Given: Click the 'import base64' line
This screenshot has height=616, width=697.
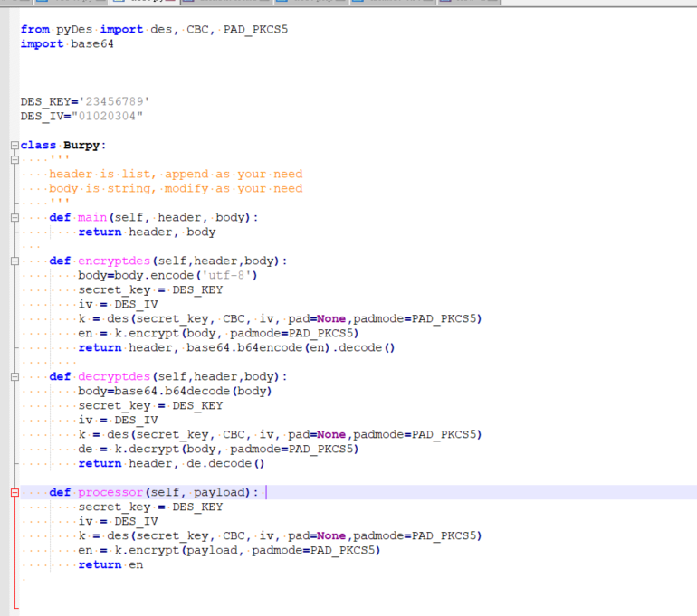Looking at the screenshot, I should click(x=67, y=43).
